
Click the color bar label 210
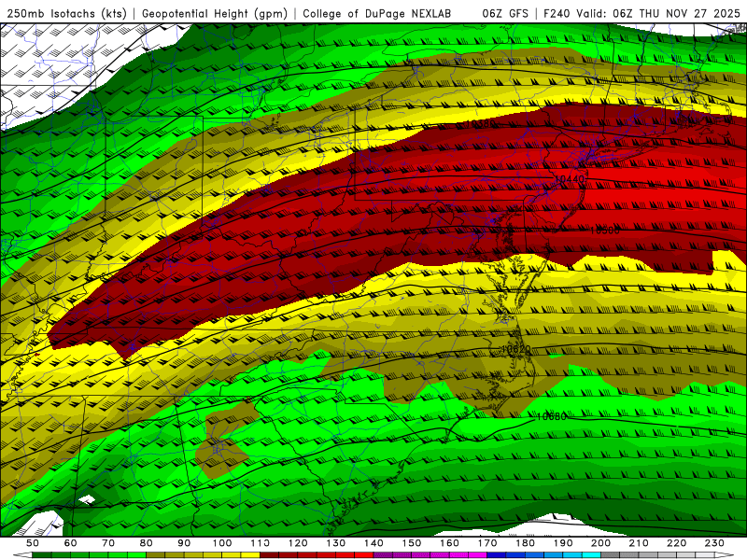click(x=639, y=543)
